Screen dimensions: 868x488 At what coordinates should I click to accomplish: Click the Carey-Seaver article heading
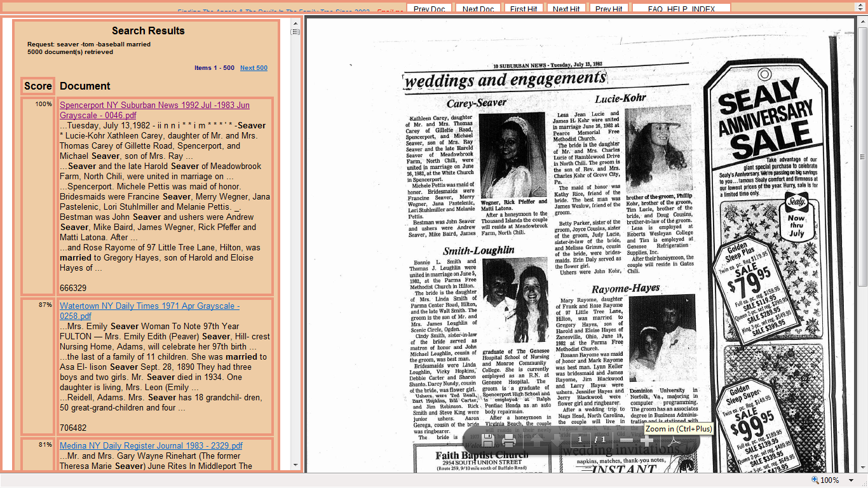[x=477, y=103]
